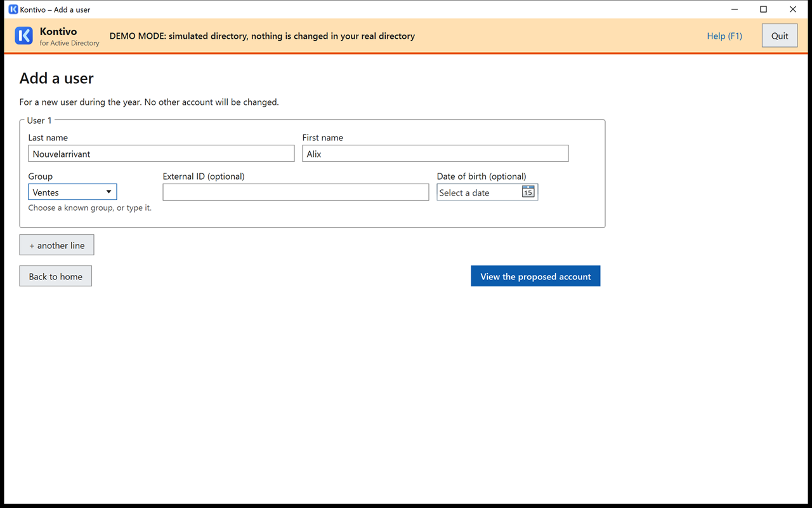Expand the Group dropdown arrow
812x508 pixels.
(x=108, y=192)
